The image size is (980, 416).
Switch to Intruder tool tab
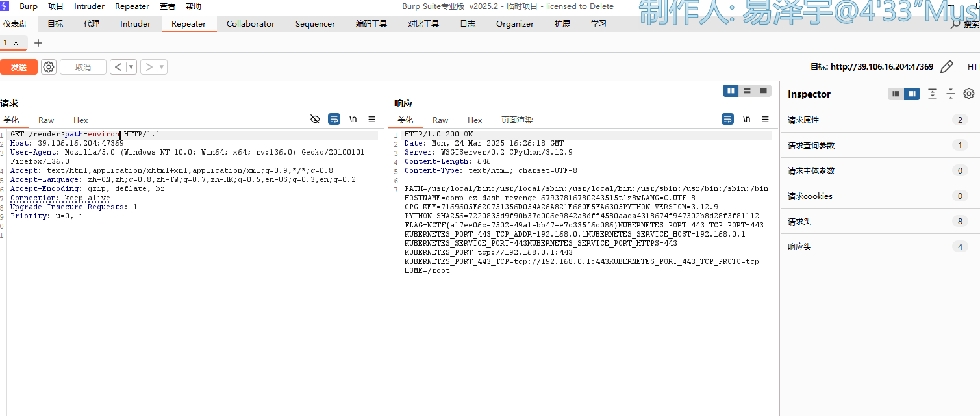pyautogui.click(x=135, y=24)
